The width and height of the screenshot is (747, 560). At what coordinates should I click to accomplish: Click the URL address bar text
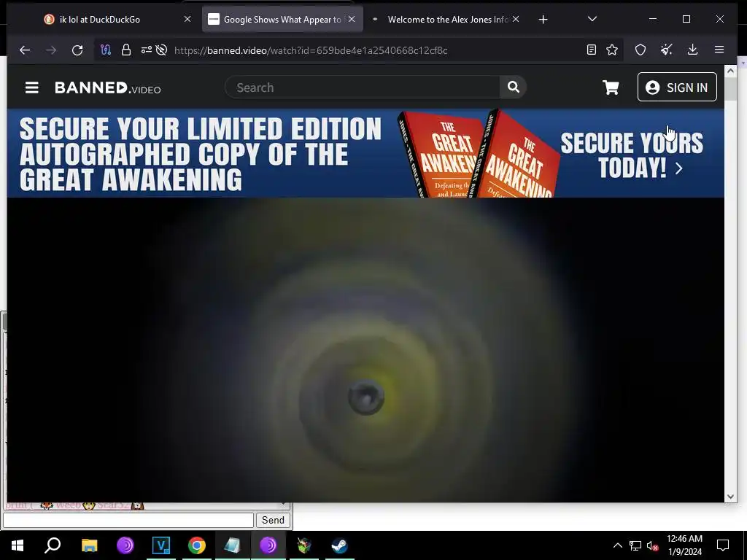(x=311, y=50)
